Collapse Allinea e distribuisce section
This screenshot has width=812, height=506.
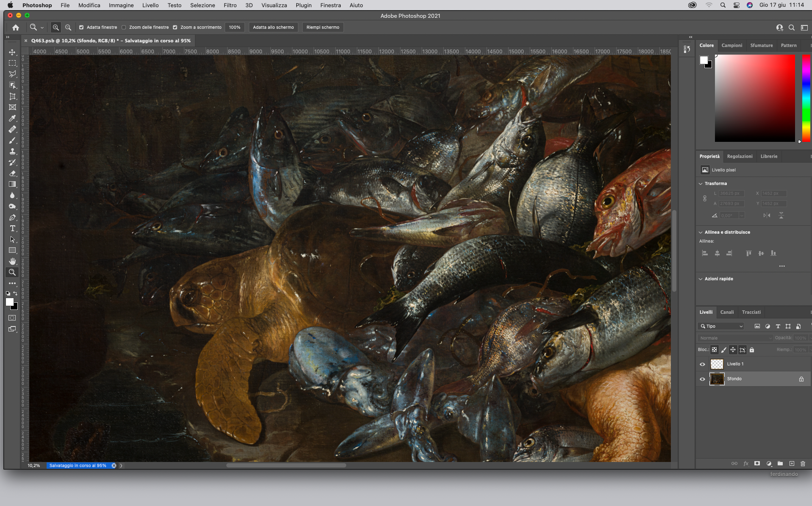(701, 232)
